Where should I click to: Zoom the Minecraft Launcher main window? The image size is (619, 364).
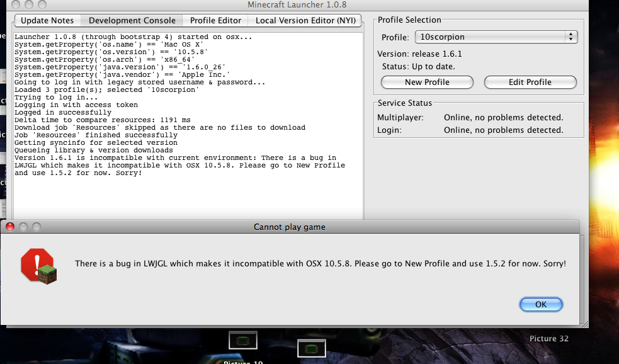(x=42, y=4)
